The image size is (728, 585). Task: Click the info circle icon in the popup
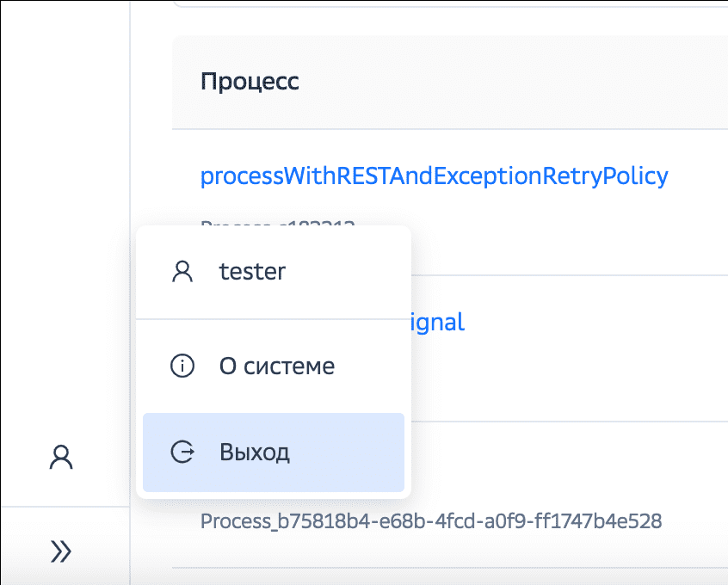tap(182, 366)
